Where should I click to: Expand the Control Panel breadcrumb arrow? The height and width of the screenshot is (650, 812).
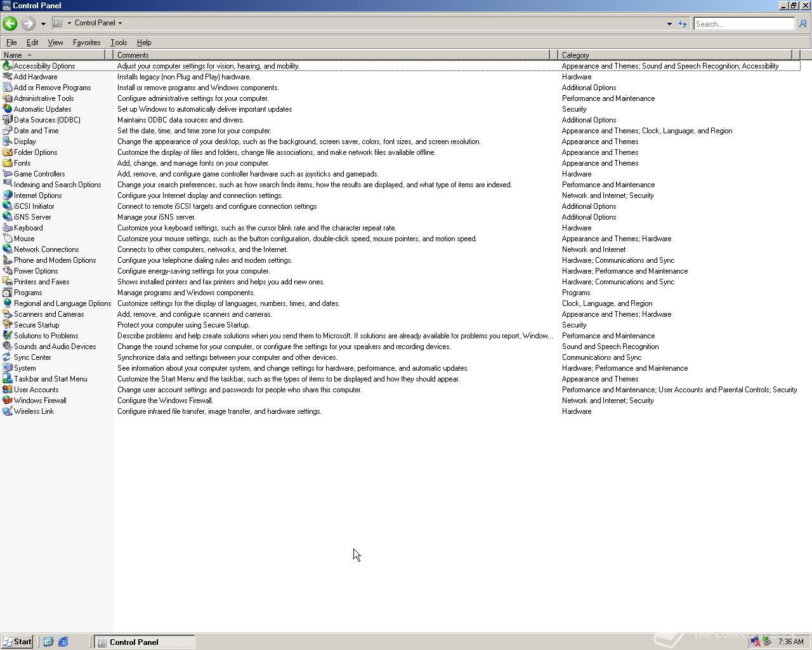pos(120,23)
